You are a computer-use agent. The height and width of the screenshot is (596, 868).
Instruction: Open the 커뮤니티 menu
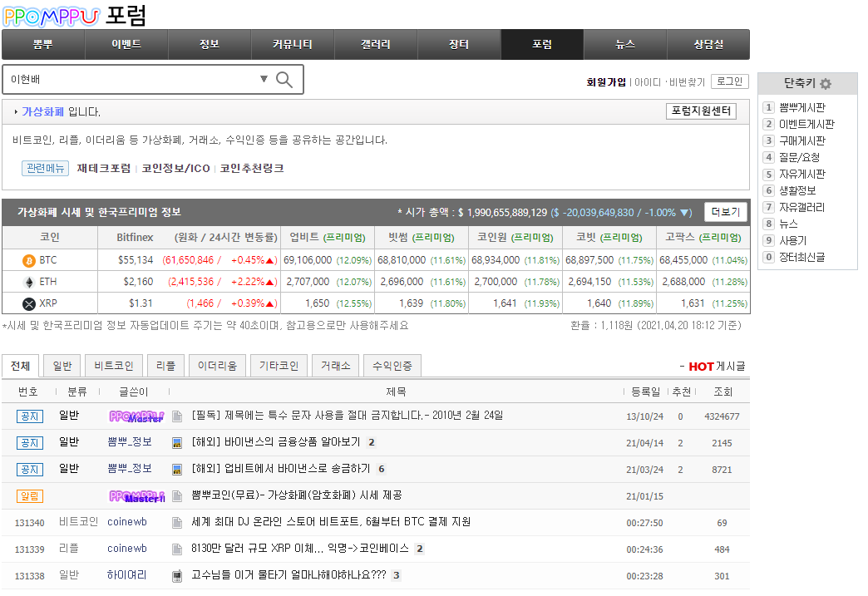pyautogui.click(x=293, y=44)
